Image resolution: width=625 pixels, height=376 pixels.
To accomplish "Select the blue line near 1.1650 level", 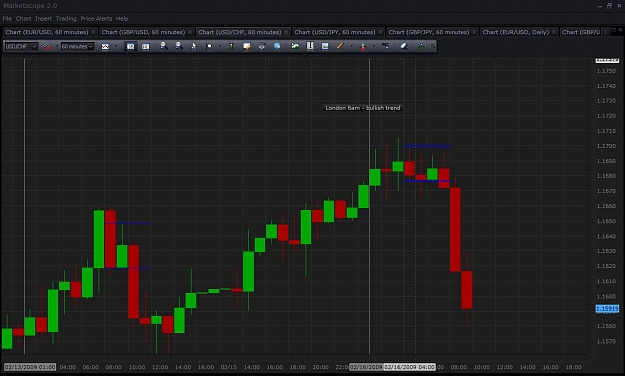I will coord(128,223).
